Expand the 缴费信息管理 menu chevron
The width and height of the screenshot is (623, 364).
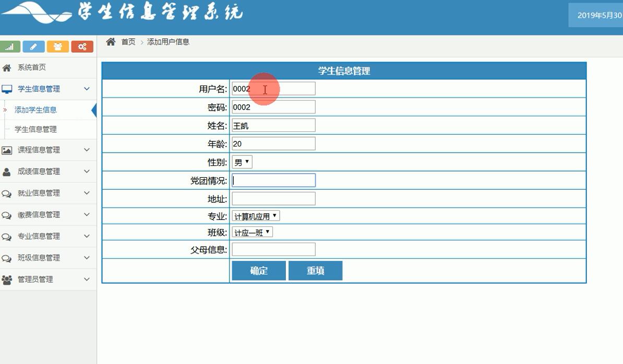pos(87,214)
